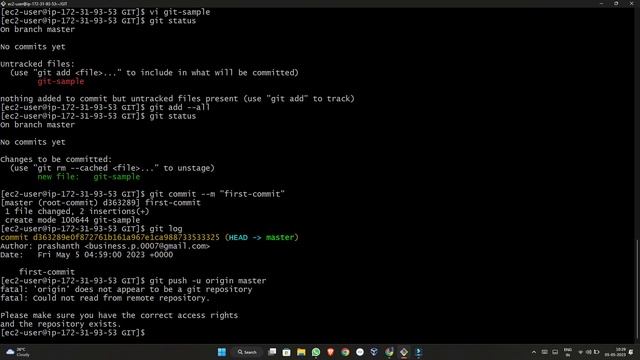The height and width of the screenshot is (360, 640).
Task: Click the yellow commit hash d363289e0f87…
Action: tap(126, 237)
